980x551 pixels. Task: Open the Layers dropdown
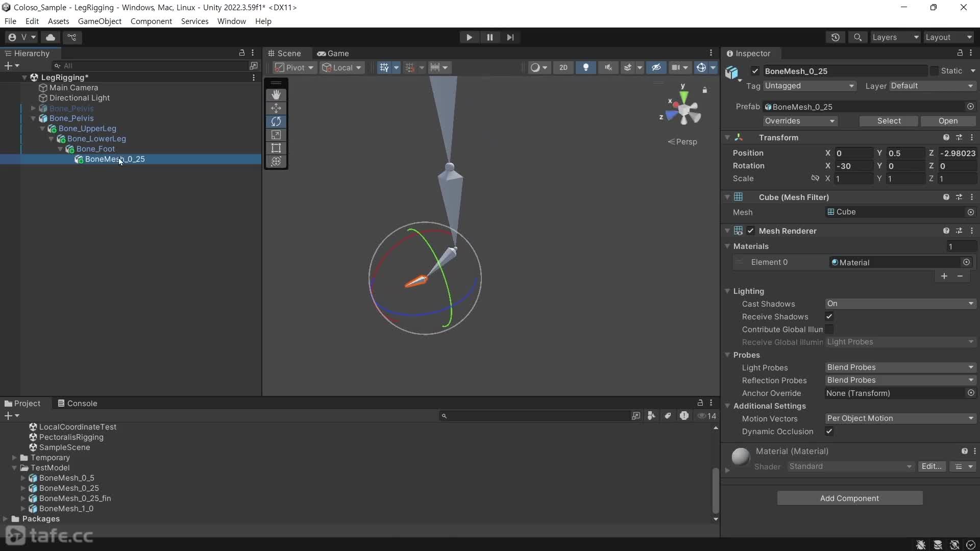pyautogui.click(x=895, y=37)
